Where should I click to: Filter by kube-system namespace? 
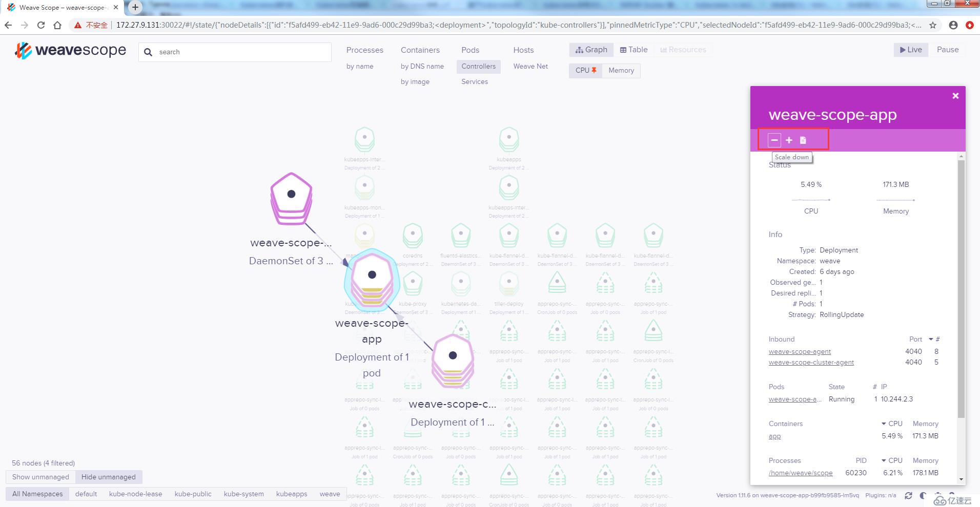244,494
